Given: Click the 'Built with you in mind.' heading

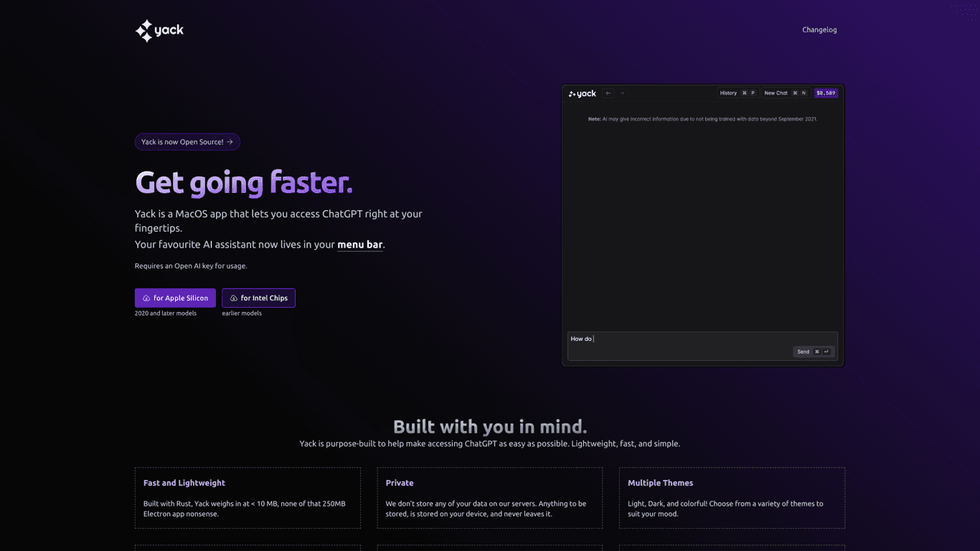Looking at the screenshot, I should pyautogui.click(x=490, y=427).
